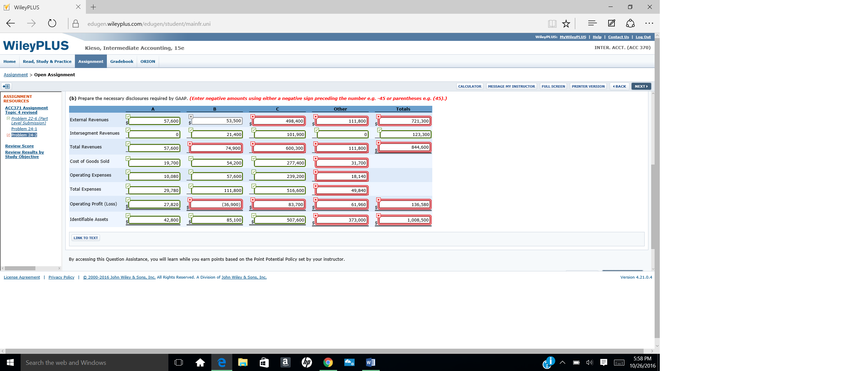Open the Problem 24-1 sidebar link

[x=24, y=129]
